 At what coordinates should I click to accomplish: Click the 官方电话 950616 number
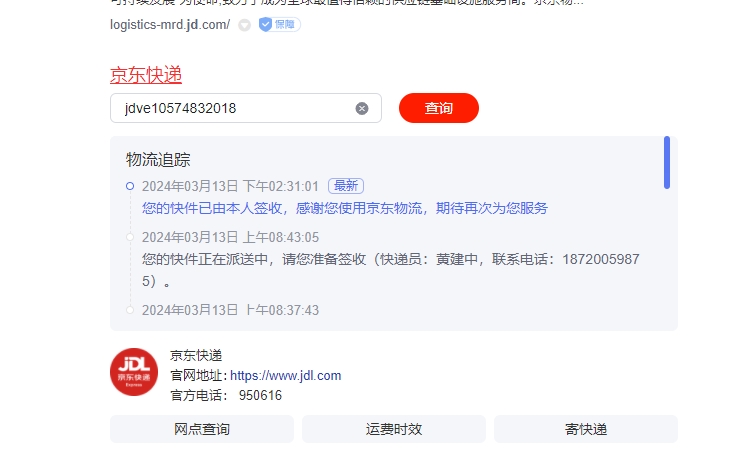(x=260, y=395)
